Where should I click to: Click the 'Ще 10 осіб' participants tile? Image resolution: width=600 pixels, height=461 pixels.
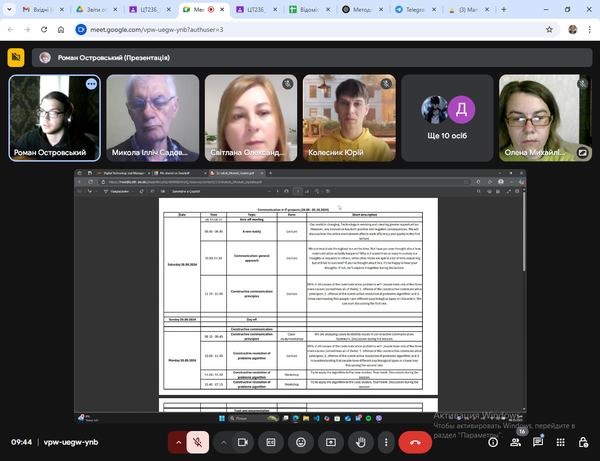coord(447,118)
